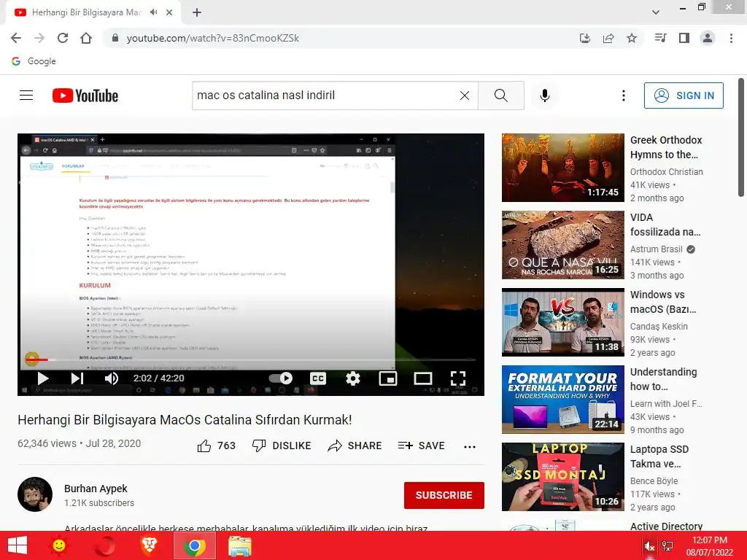This screenshot has width=747, height=560.
Task: Install app via address bar download icon
Action: [x=585, y=38]
